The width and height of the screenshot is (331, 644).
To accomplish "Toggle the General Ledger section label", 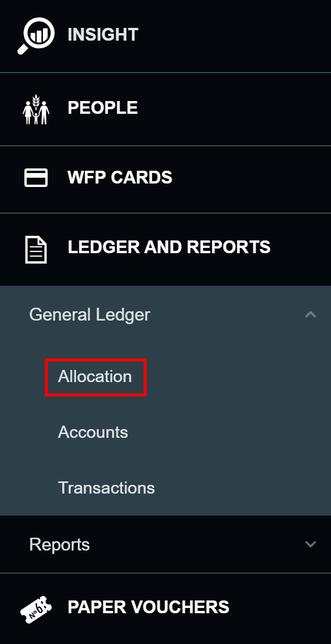I will click(x=89, y=315).
